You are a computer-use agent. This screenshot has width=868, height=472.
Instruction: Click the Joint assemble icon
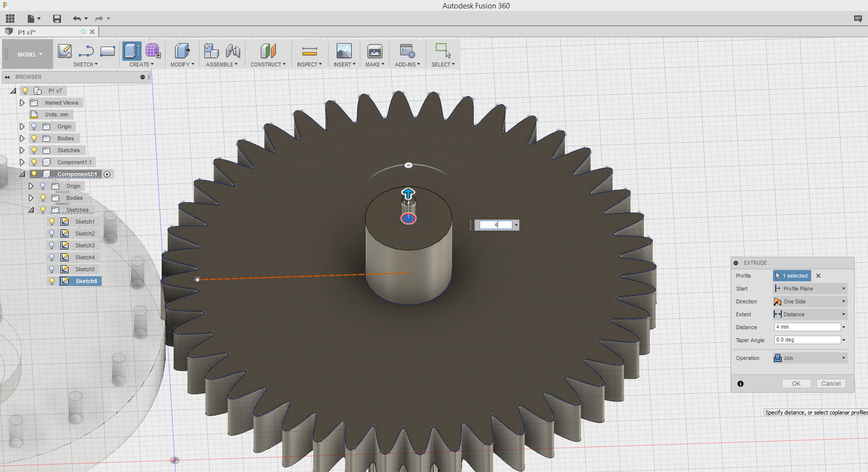(233, 51)
